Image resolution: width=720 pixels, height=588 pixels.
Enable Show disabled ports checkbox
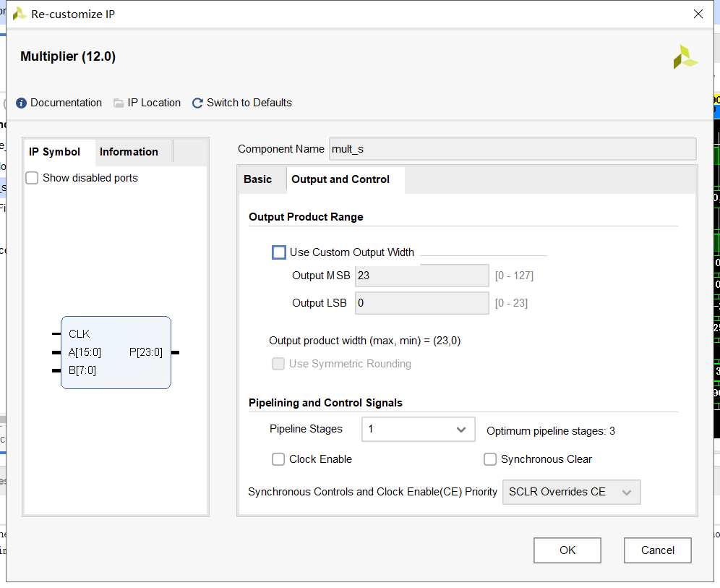tap(32, 178)
